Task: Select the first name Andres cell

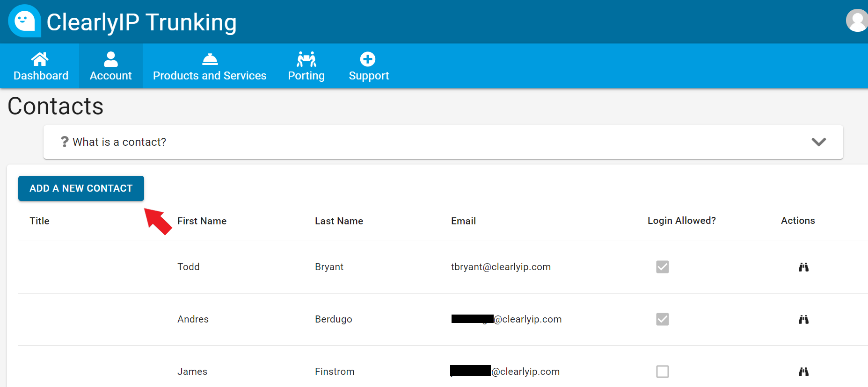Action: 193,319
